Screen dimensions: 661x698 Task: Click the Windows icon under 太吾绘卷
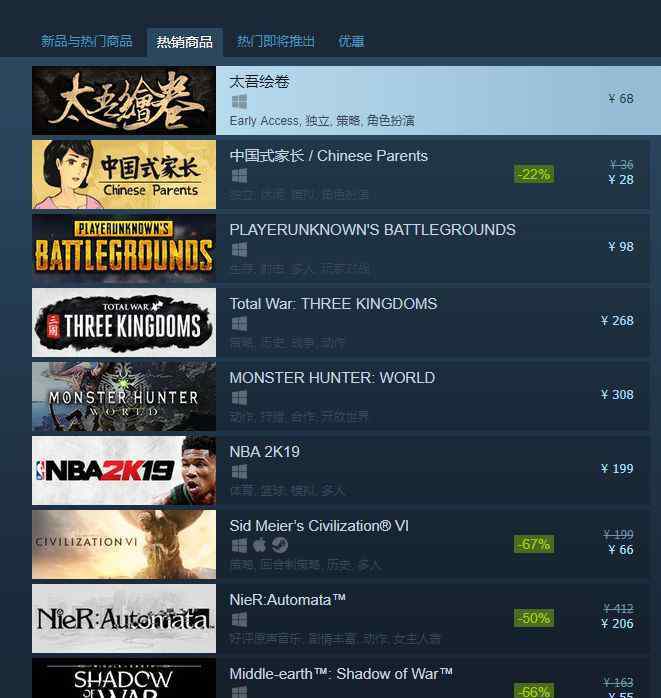(x=239, y=101)
